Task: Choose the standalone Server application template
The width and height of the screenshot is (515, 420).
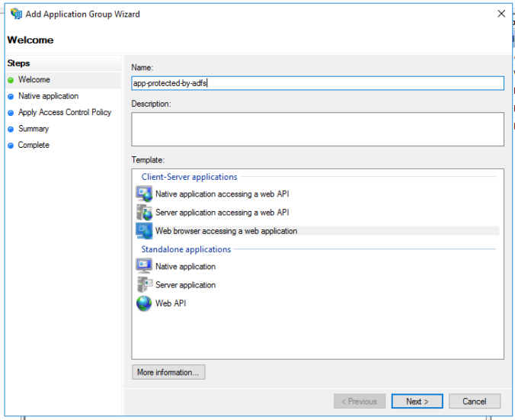Action: coord(186,284)
